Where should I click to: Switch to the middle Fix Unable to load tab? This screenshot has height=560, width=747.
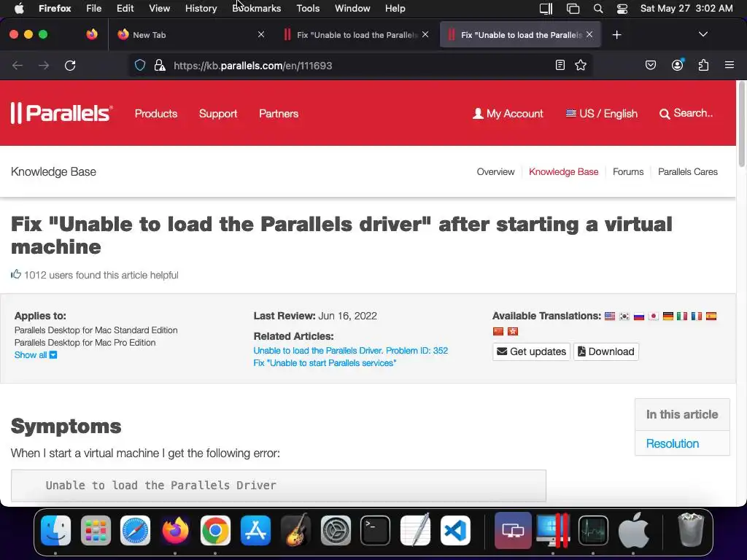coord(355,35)
